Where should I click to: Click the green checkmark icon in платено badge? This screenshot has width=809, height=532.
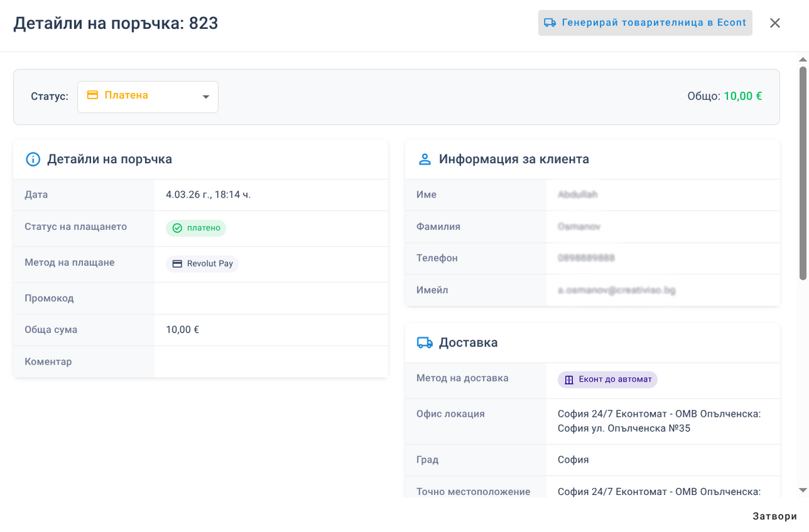pos(177,229)
